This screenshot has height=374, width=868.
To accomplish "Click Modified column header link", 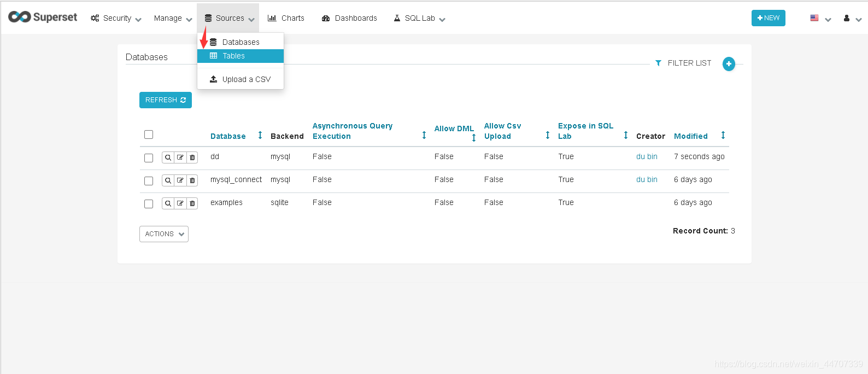I will tap(691, 136).
